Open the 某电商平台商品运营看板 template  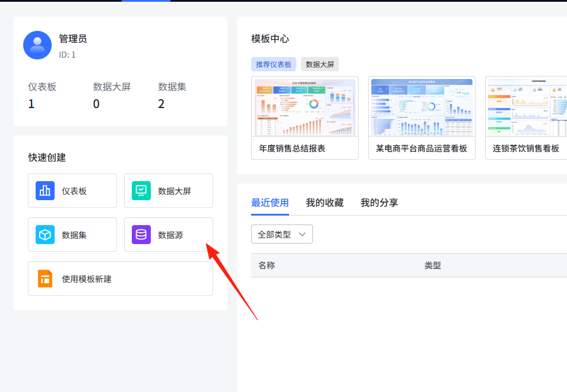point(422,118)
